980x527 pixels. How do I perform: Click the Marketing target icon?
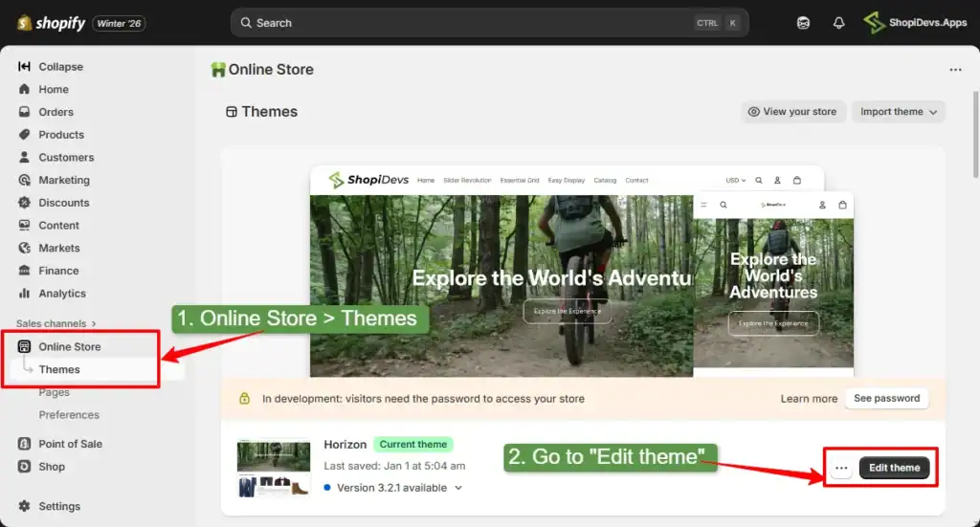click(x=24, y=181)
